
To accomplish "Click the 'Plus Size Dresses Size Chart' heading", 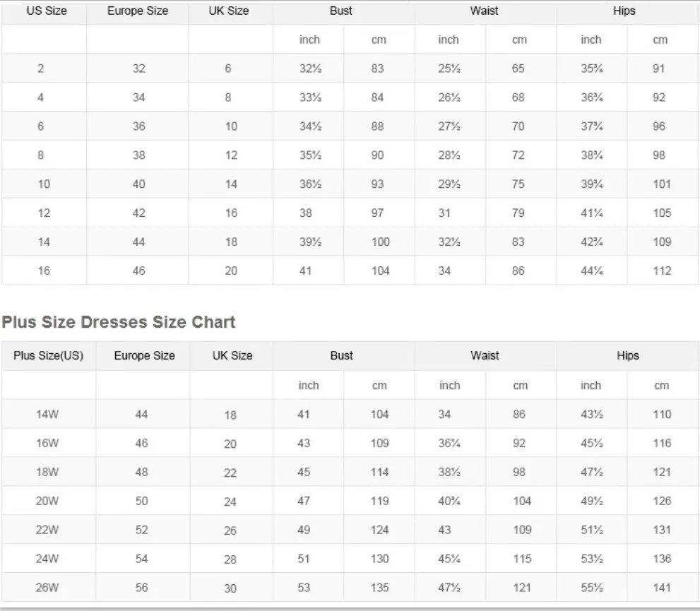I will [118, 322].
